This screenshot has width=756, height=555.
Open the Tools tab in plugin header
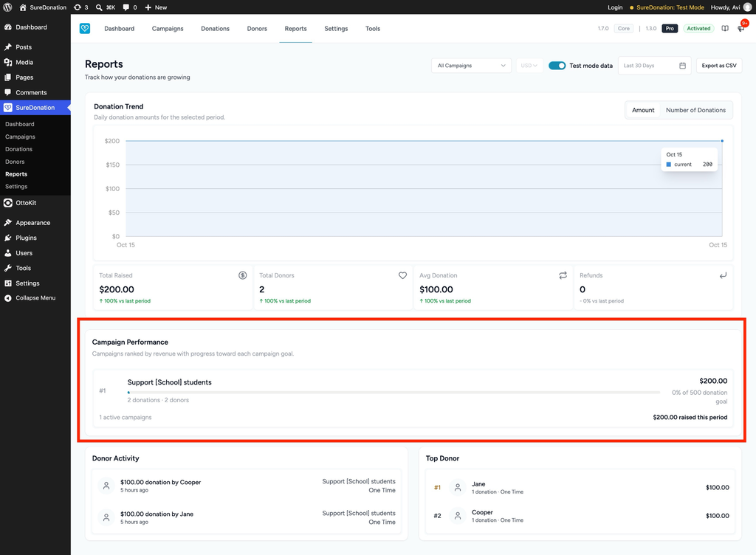(373, 29)
